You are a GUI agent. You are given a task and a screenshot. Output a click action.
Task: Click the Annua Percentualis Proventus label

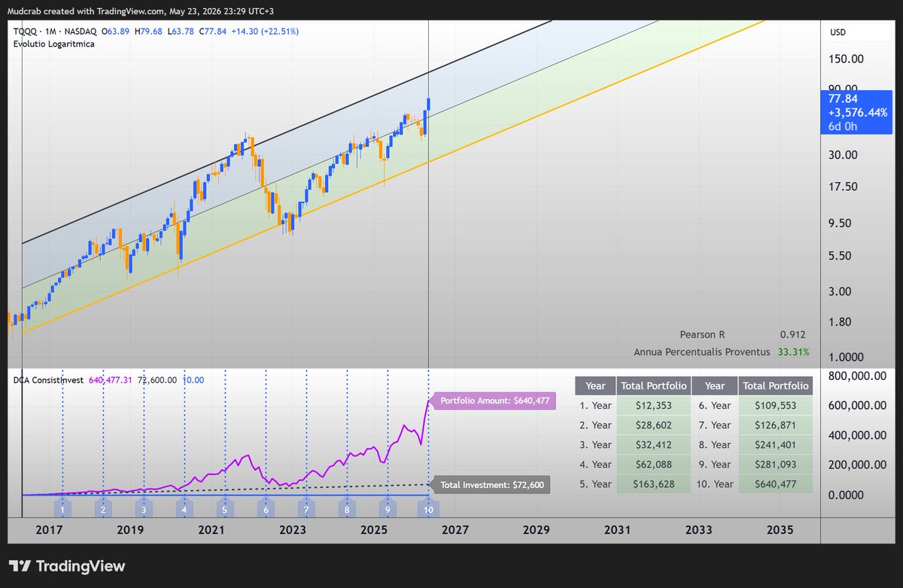pos(702,351)
